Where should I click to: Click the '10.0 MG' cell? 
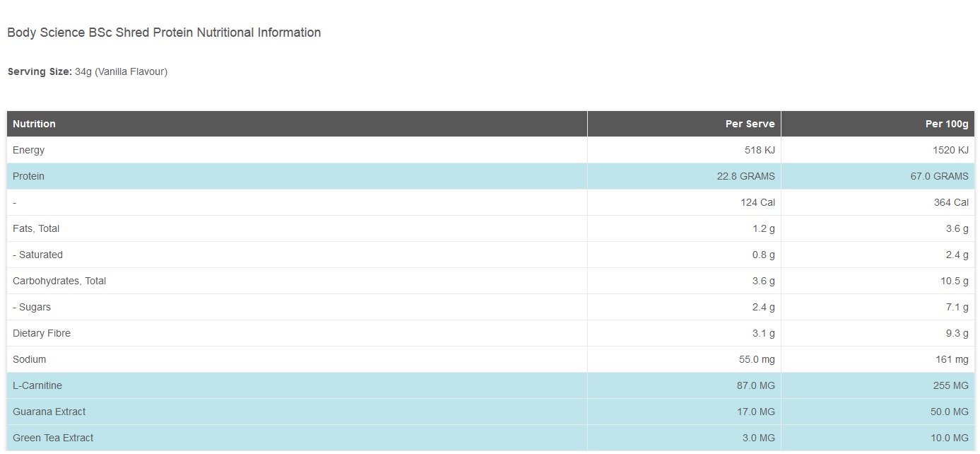point(878,438)
